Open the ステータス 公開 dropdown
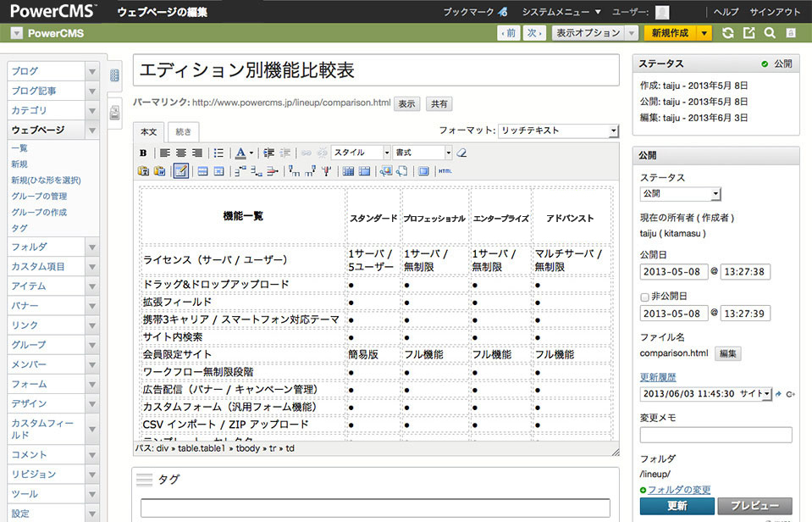The width and height of the screenshot is (812, 522). [680, 194]
